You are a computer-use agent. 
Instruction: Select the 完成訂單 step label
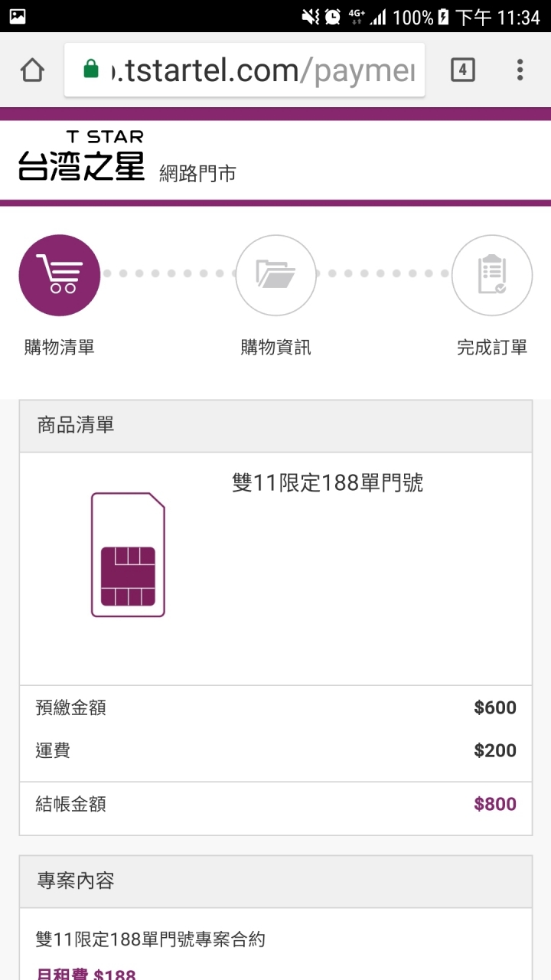pyautogui.click(x=492, y=348)
